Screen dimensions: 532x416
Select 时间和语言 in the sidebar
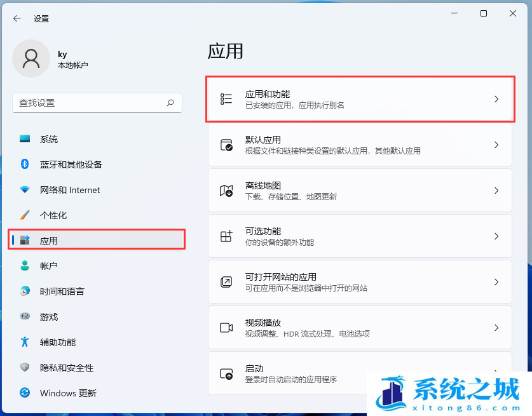coord(62,292)
